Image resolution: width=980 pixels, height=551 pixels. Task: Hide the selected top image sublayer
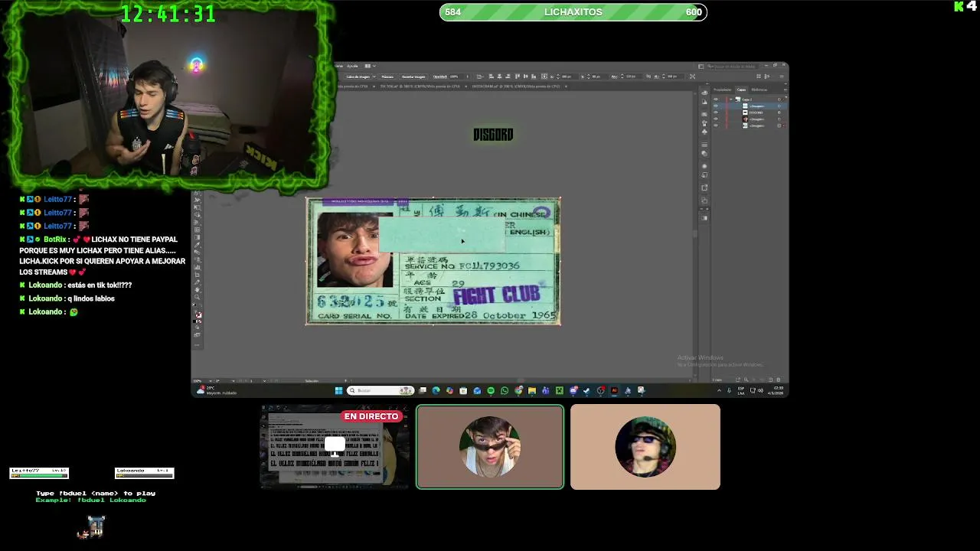(715, 106)
